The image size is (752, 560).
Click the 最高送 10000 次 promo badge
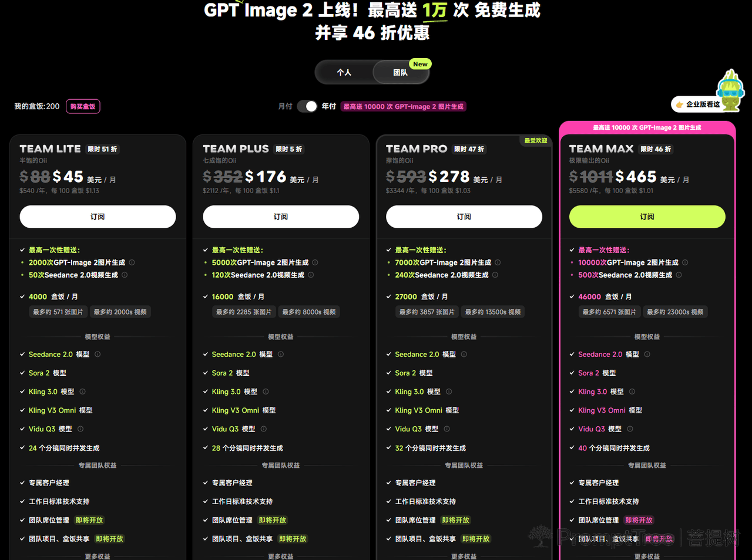pyautogui.click(x=404, y=106)
